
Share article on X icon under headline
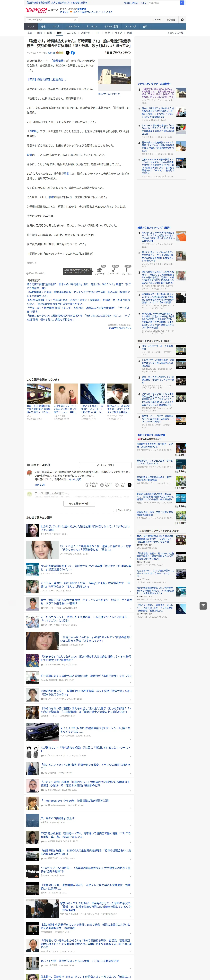67,53
